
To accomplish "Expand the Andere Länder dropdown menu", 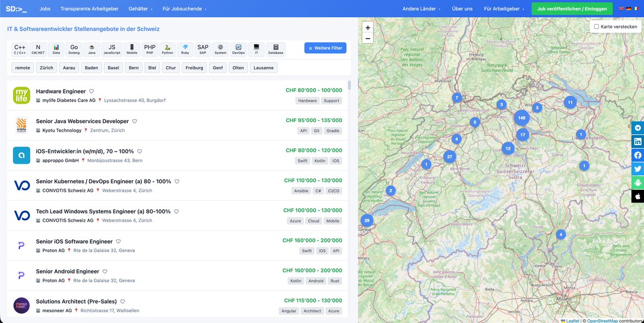I will 422,9.
